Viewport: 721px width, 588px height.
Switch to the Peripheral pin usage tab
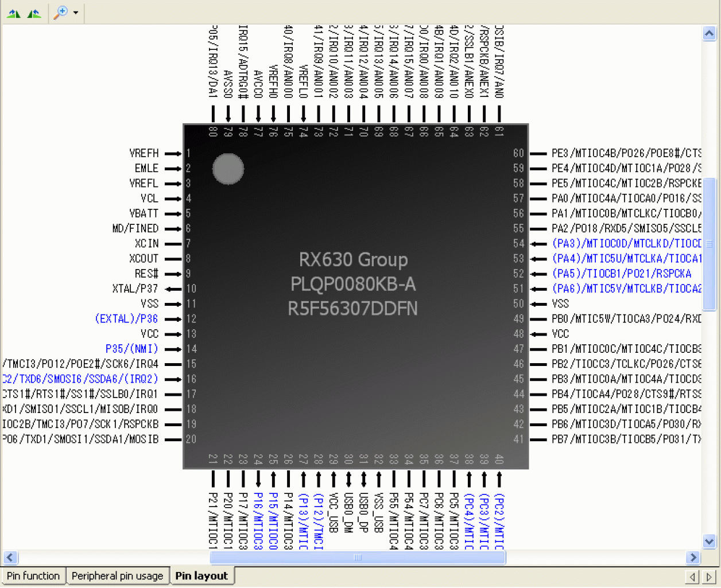(x=118, y=575)
